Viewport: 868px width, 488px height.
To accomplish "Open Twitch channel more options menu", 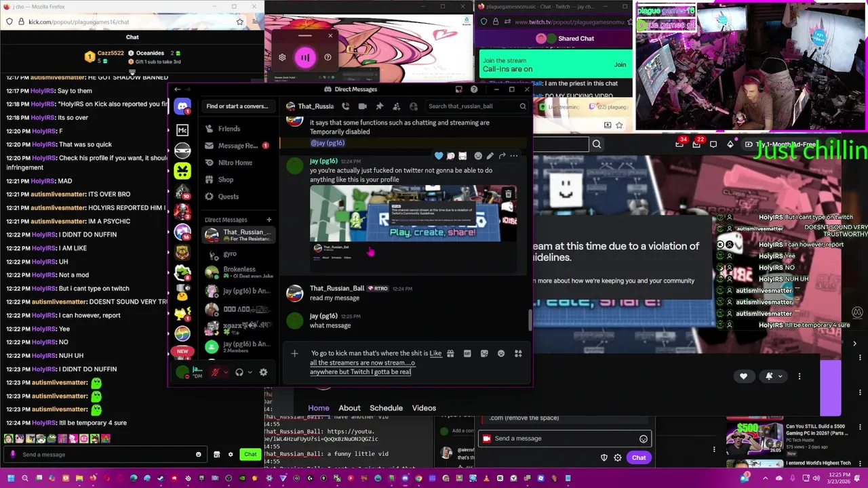I will [x=800, y=376].
